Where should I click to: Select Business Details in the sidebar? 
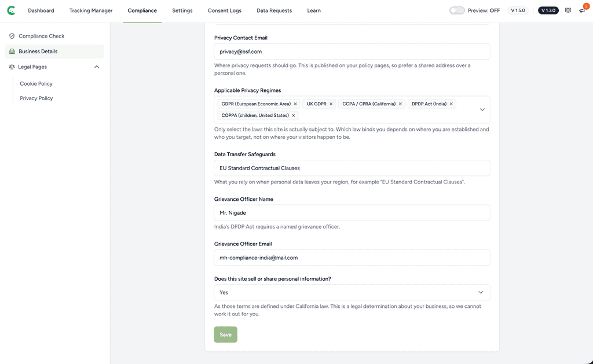[54, 52]
